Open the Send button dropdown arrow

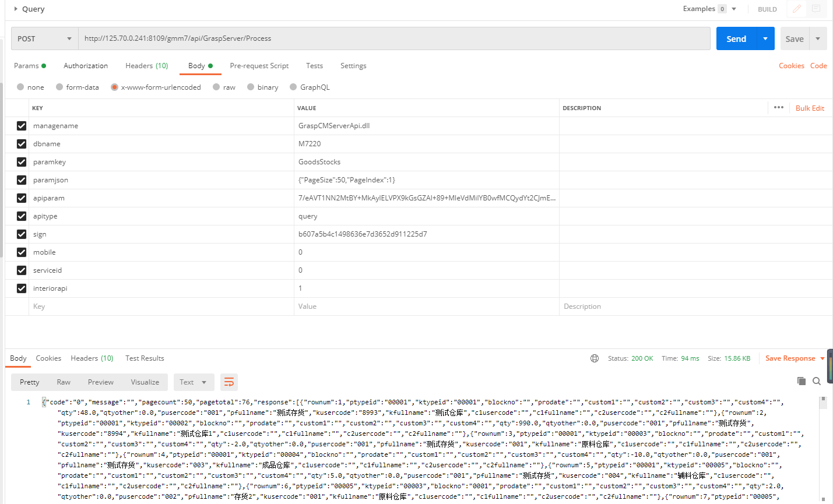[x=765, y=38]
